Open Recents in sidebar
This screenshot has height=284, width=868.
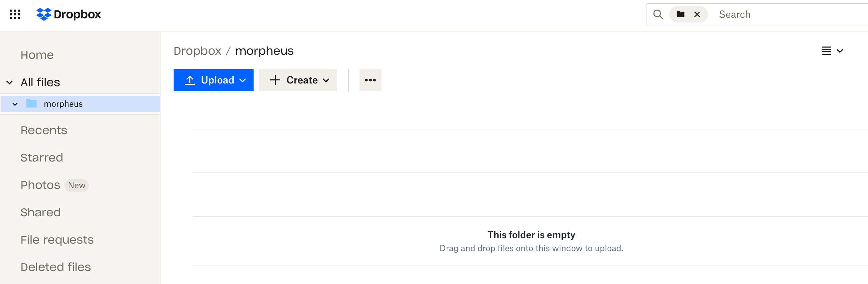[44, 130]
